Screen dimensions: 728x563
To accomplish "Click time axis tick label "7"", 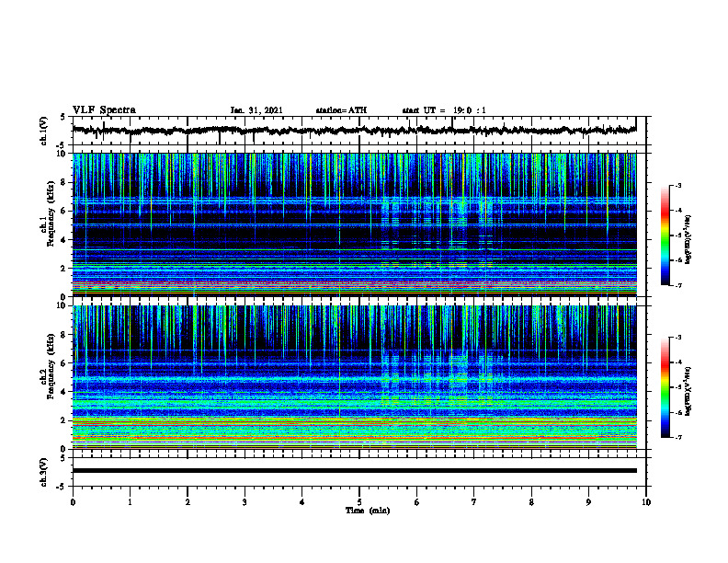I will coord(474,502).
